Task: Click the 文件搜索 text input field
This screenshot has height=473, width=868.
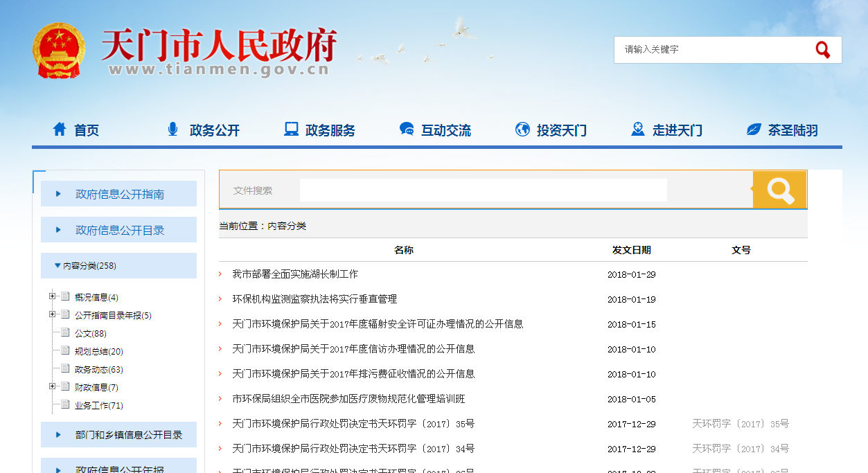Action: [x=483, y=190]
